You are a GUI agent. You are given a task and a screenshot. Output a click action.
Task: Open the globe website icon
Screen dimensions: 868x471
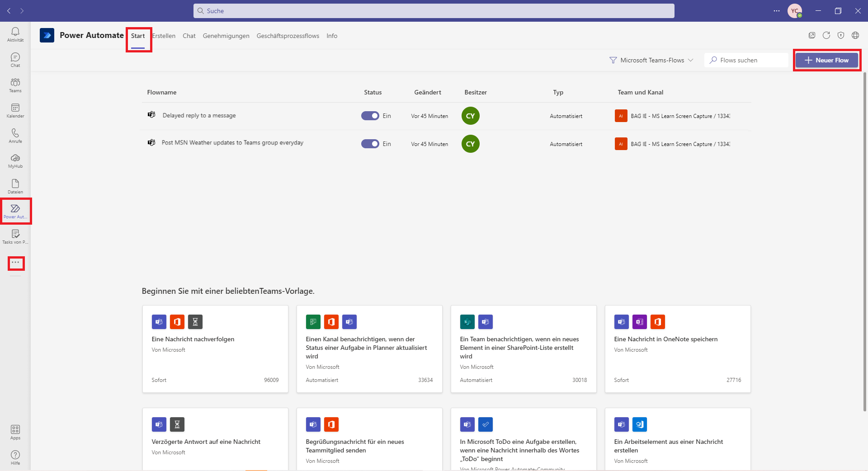(855, 35)
